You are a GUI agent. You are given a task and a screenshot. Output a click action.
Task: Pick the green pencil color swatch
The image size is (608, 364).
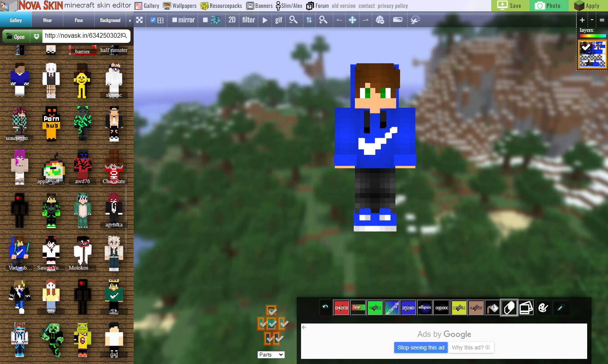point(375,308)
